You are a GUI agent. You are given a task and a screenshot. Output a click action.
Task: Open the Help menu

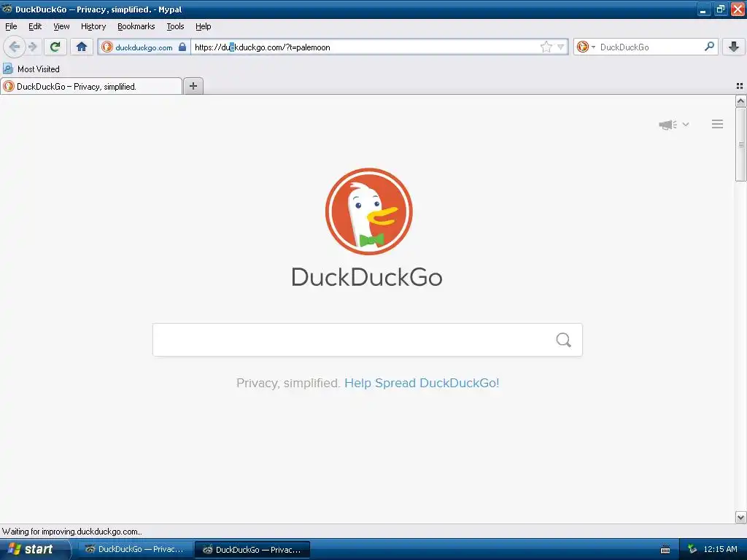(x=204, y=27)
